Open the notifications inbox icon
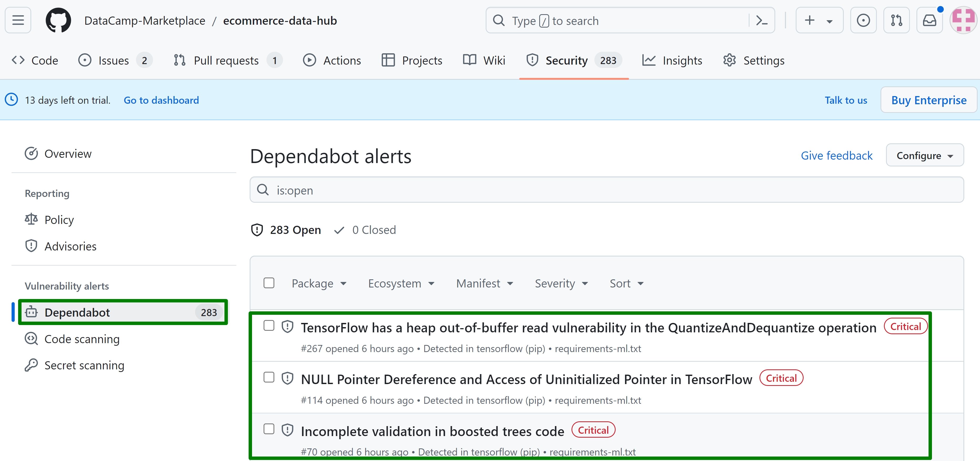980x461 pixels. (x=929, y=20)
